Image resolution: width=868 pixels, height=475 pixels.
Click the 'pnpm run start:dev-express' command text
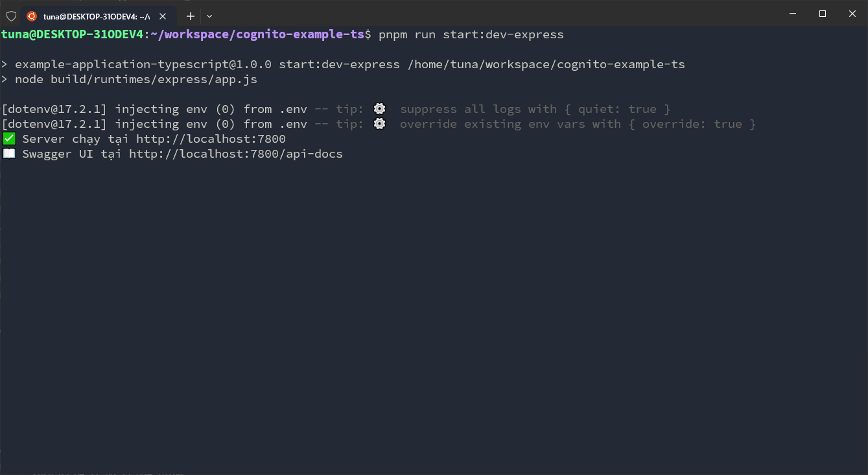pos(471,34)
